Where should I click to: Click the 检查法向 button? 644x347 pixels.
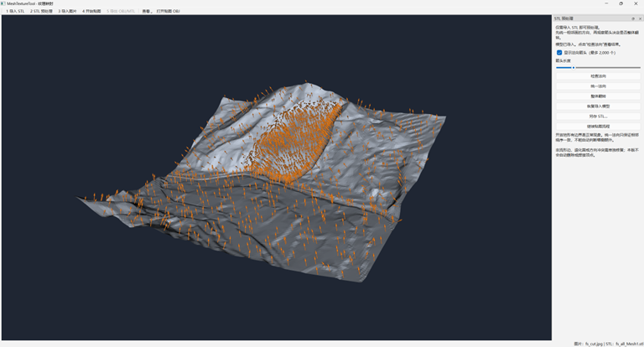coord(598,76)
